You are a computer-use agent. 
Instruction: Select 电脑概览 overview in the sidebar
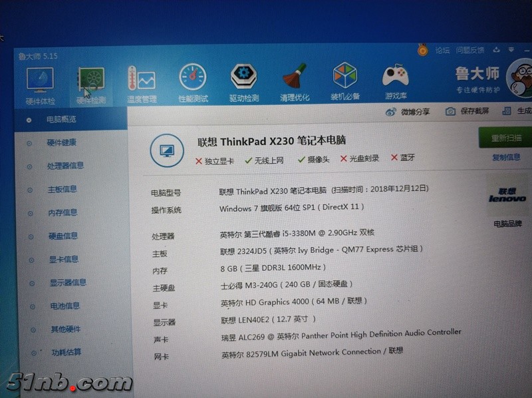pos(61,120)
